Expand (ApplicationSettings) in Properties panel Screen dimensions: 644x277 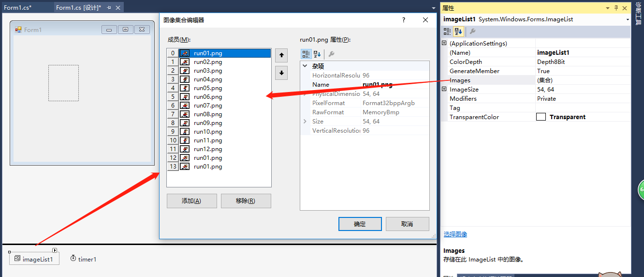point(444,43)
